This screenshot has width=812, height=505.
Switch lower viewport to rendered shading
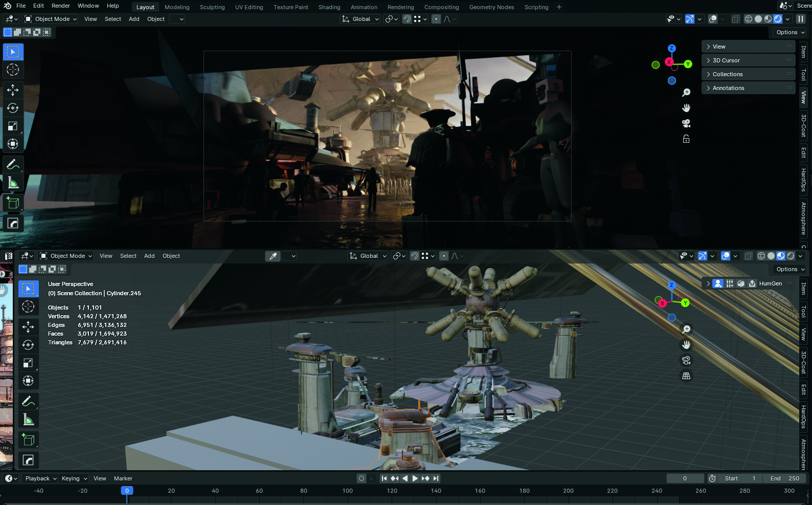[x=791, y=256]
